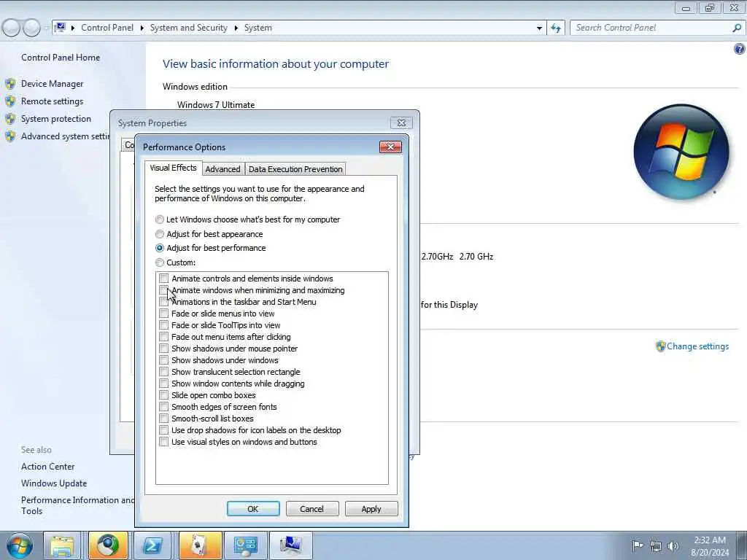The height and width of the screenshot is (560, 747).
Task: Check Use drop shadows for icon labels
Action: point(164,430)
